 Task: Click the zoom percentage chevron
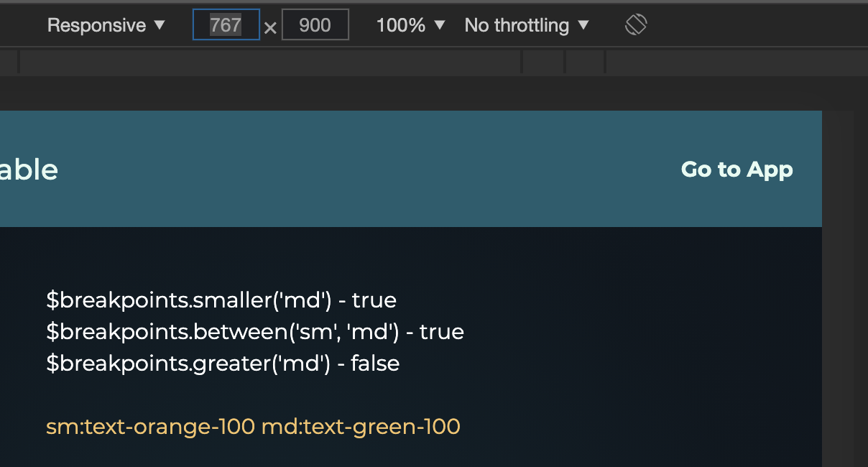click(x=438, y=24)
